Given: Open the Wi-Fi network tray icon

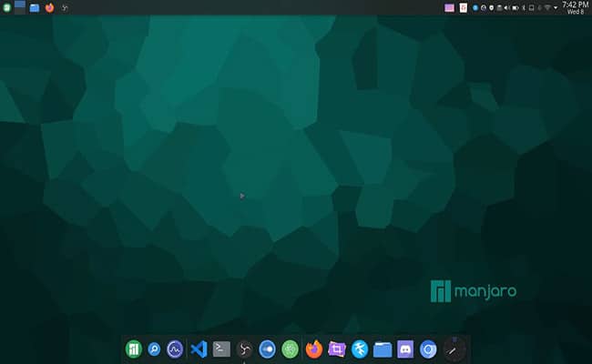Looking at the screenshot, I should coord(547,7).
